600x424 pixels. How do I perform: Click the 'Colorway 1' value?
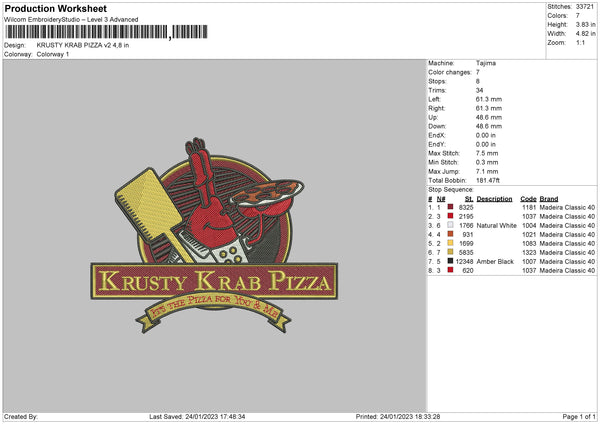(53, 54)
